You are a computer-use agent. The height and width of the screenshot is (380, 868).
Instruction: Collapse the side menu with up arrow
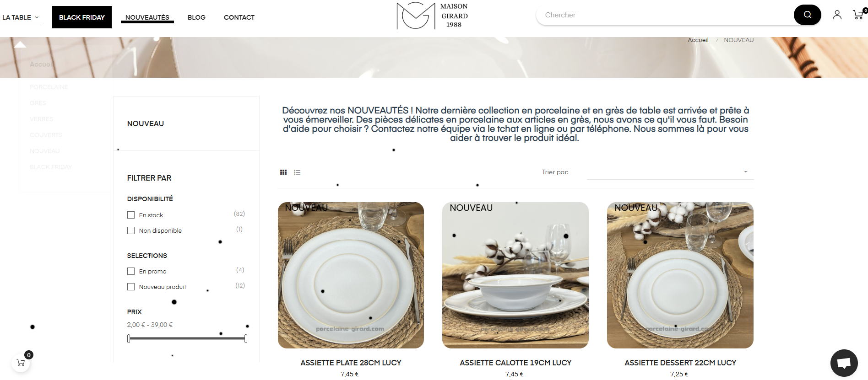click(20, 44)
